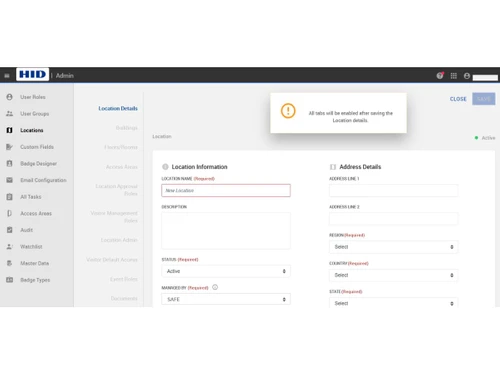Image resolution: width=500 pixels, height=375 pixels.
Task: Click the User Groups sidebar icon
Action: (x=9, y=114)
